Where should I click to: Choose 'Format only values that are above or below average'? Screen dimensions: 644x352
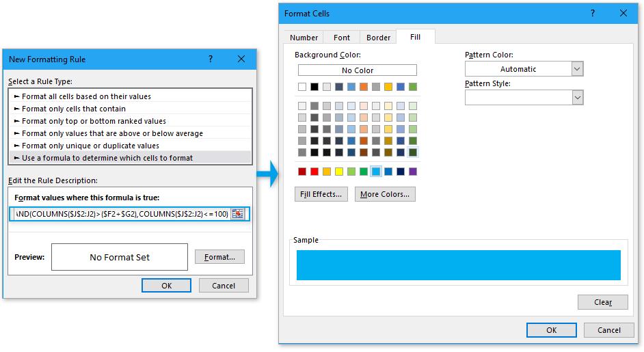click(130, 133)
